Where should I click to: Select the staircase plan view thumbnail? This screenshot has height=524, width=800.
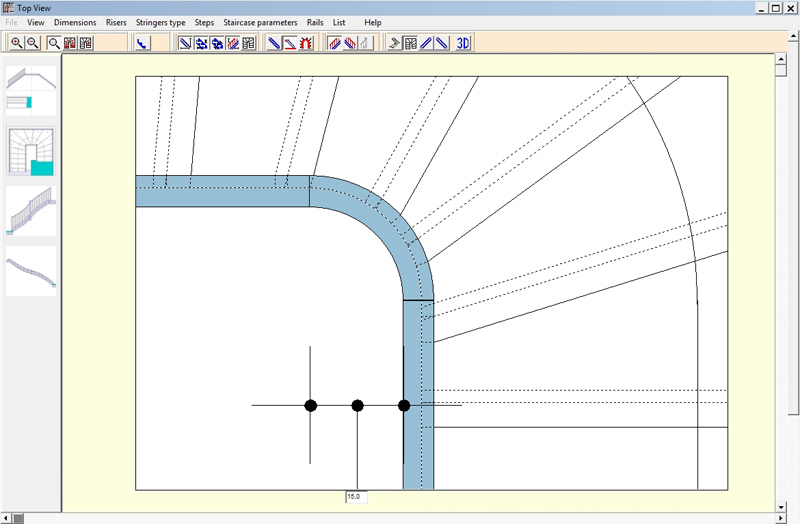tap(31, 152)
